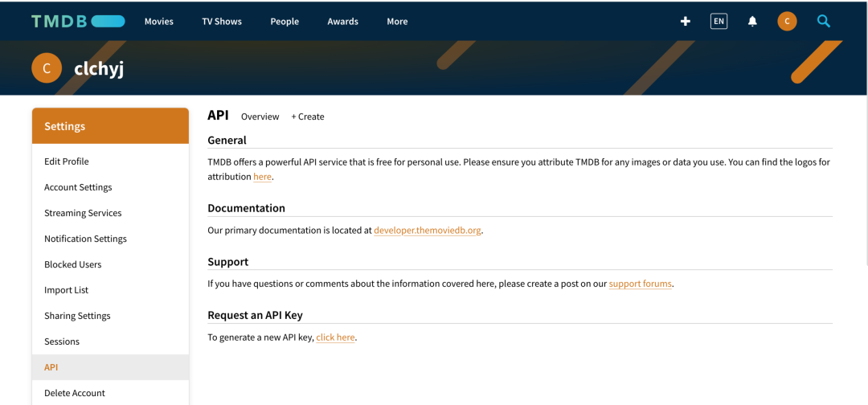Click the clchyj username heading
Viewport: 868px width, 405px height.
pyautogui.click(x=99, y=68)
